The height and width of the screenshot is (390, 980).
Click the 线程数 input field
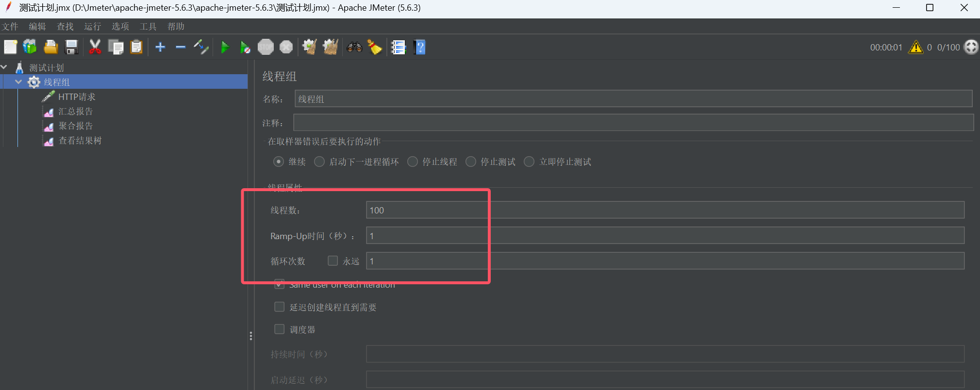[665, 210]
